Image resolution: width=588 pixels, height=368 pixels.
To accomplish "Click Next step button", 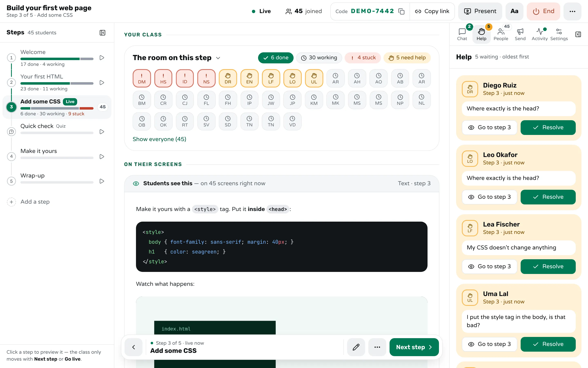I will (414, 347).
